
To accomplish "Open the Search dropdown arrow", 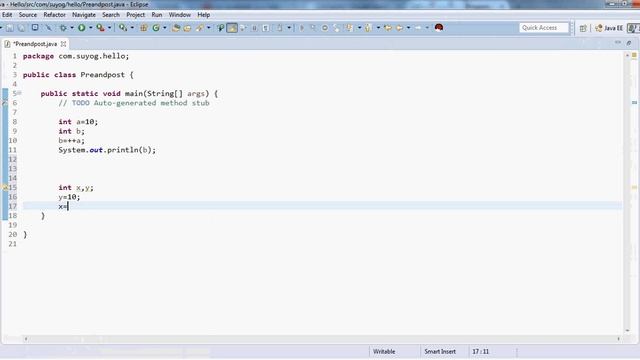I will click(209, 28).
